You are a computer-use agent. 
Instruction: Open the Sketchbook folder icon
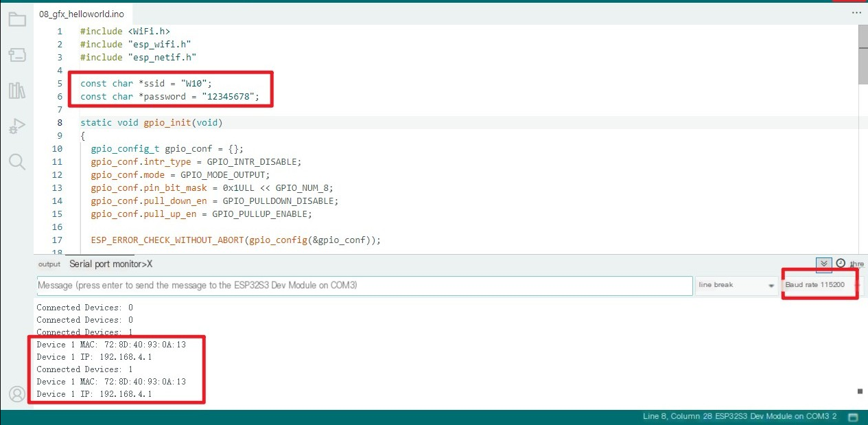click(x=17, y=19)
